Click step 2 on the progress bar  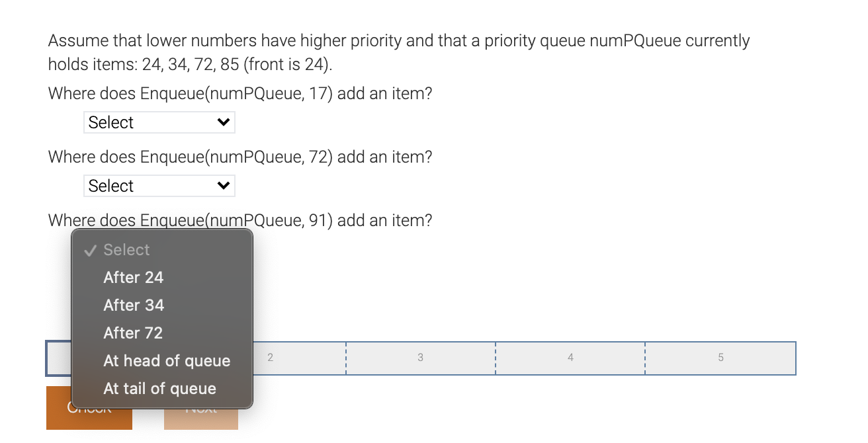[271, 357]
